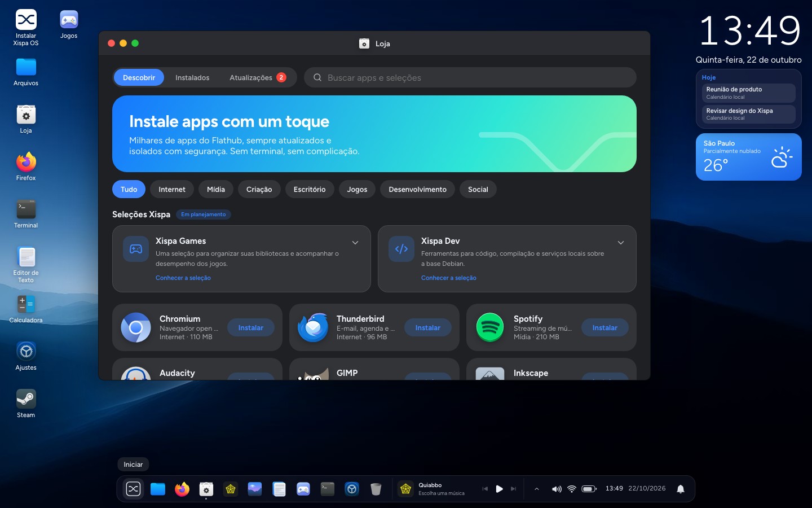
Task: Open Instalar Xispa OS desktop icon
Action: (x=26, y=27)
